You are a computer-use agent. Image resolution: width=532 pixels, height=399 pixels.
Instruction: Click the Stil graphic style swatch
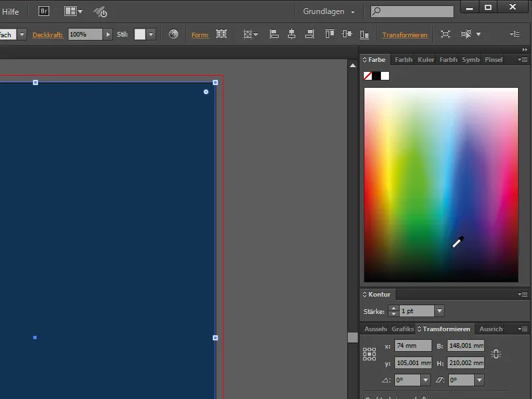[x=140, y=35]
